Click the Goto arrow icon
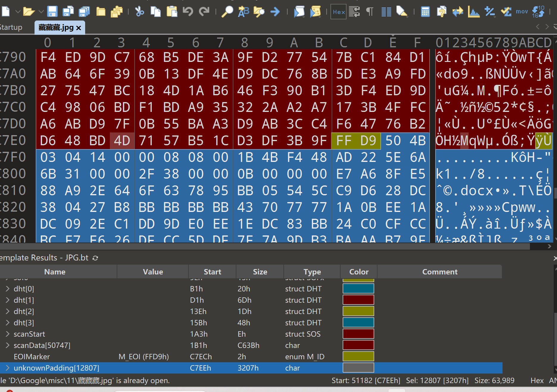Image resolution: width=557 pixels, height=392 pixels. [275, 12]
